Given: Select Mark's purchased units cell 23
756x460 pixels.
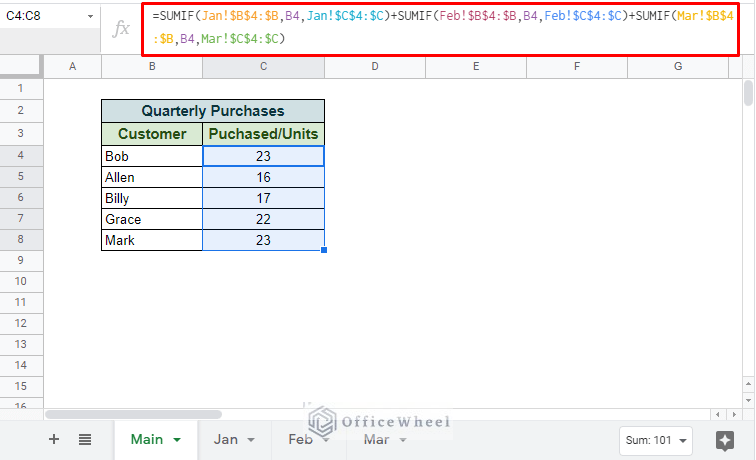Looking at the screenshot, I should tap(263, 240).
